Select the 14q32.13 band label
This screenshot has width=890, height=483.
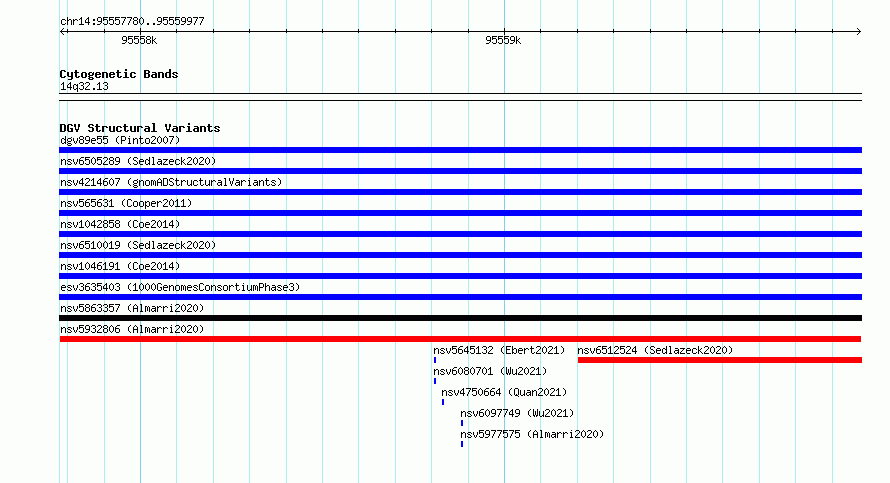84,86
